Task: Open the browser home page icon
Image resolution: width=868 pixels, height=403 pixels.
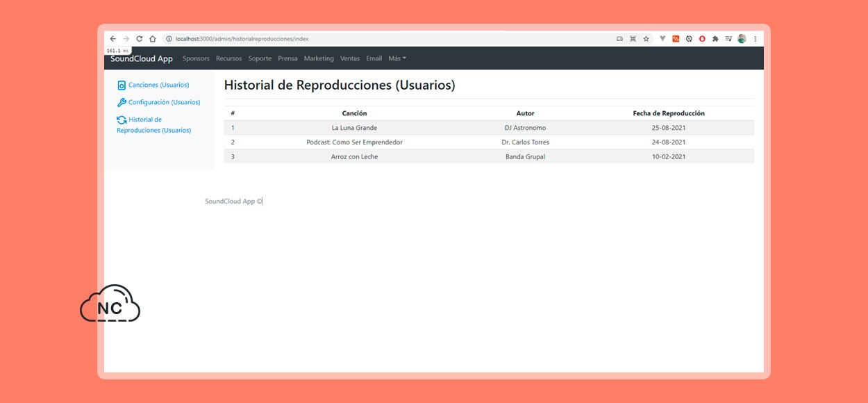Action: click(x=153, y=39)
